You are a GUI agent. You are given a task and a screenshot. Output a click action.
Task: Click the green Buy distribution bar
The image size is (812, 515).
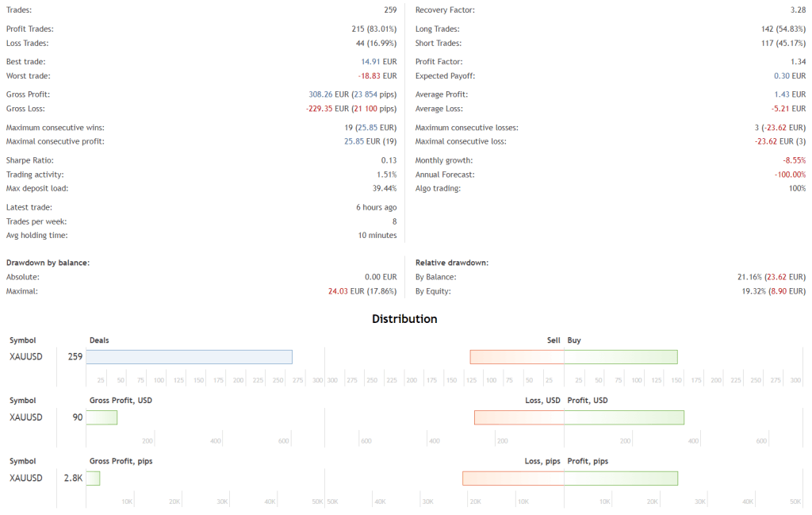point(621,357)
